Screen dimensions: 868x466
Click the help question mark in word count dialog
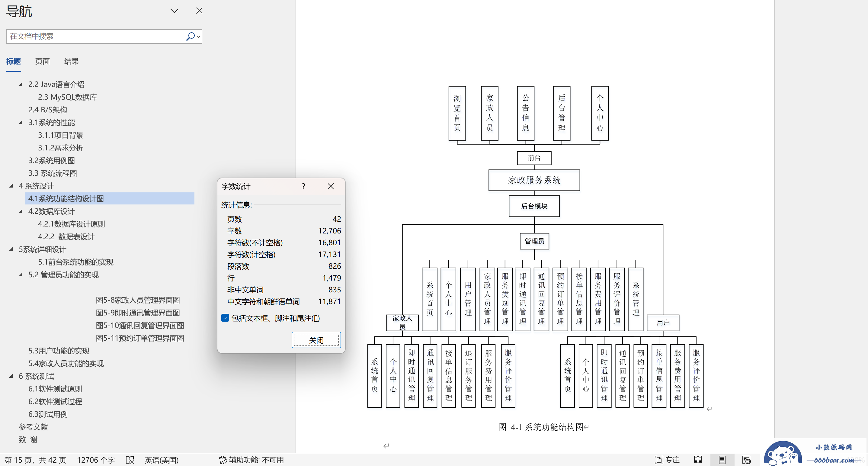tap(303, 186)
